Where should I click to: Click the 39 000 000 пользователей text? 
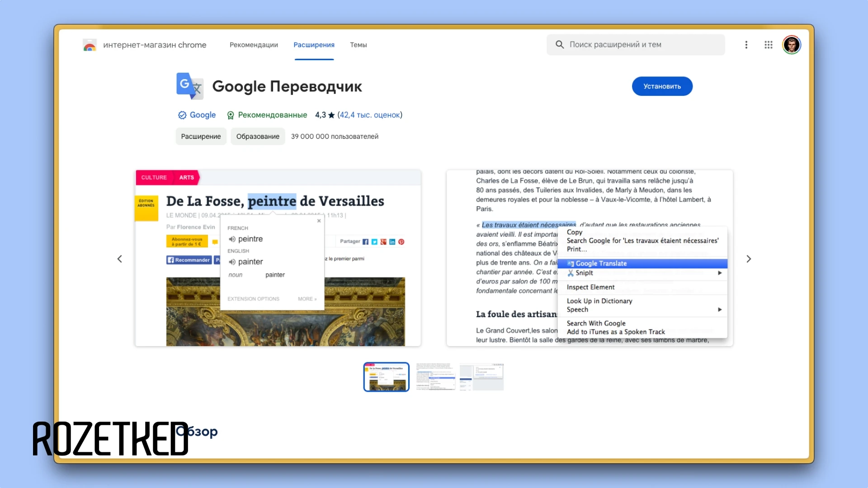pos(335,136)
